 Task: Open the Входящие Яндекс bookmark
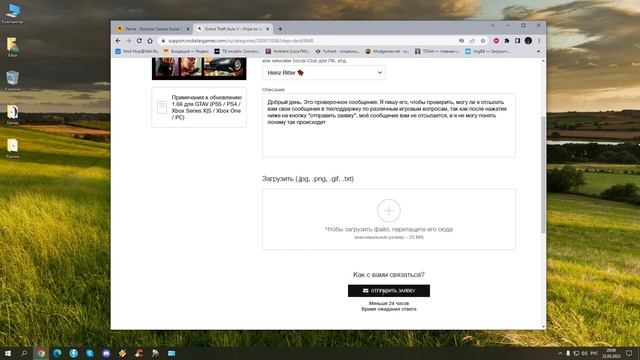click(186, 51)
